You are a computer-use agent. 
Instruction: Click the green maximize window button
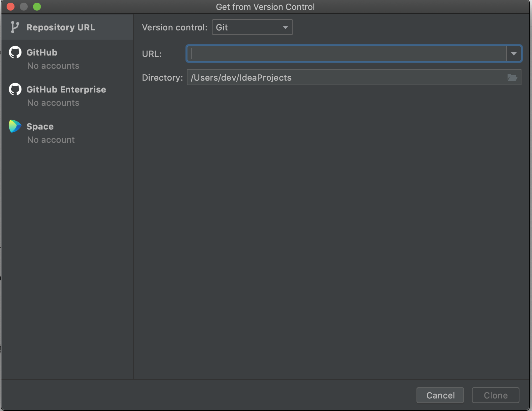point(37,7)
